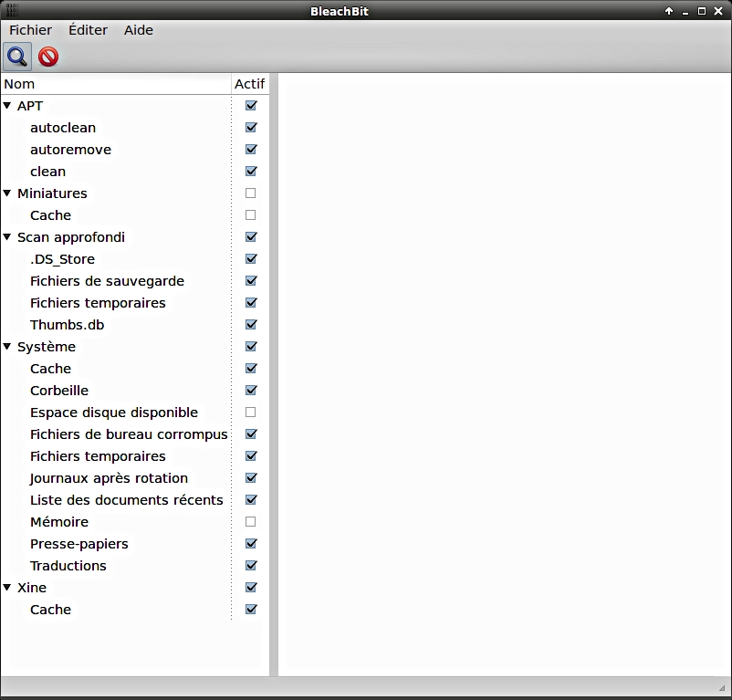
Task: Select the Presse-papiers row
Action: 134,543
